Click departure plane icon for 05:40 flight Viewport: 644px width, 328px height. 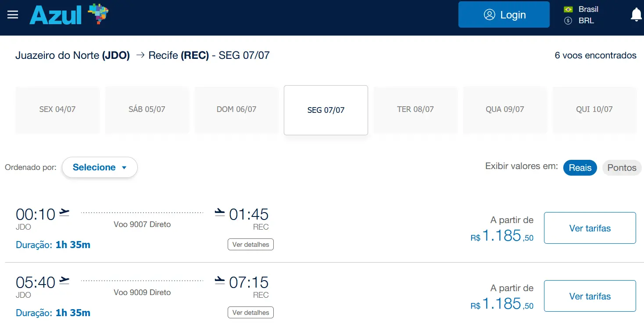tap(64, 281)
